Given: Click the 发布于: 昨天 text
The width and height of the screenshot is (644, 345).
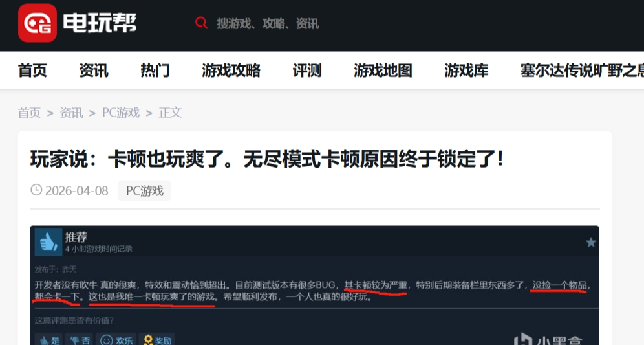Looking at the screenshot, I should (56, 269).
